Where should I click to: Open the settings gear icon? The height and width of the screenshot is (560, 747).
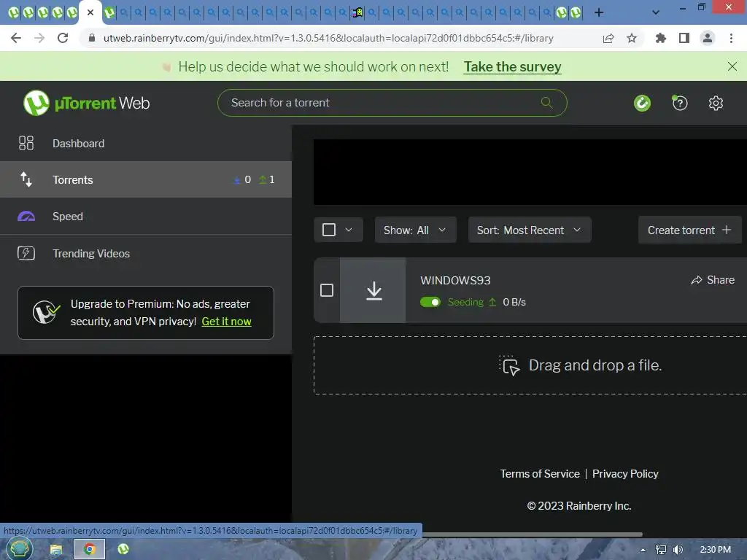click(716, 103)
